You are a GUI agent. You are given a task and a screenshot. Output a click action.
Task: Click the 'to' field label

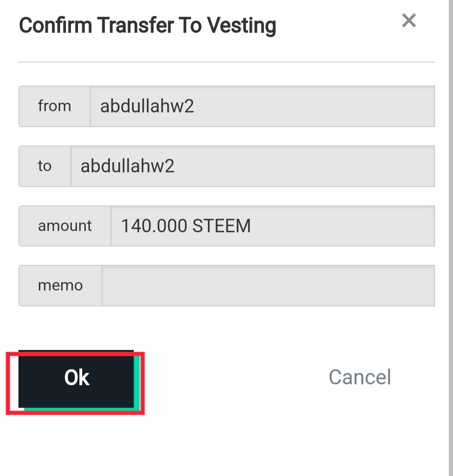[44, 166]
